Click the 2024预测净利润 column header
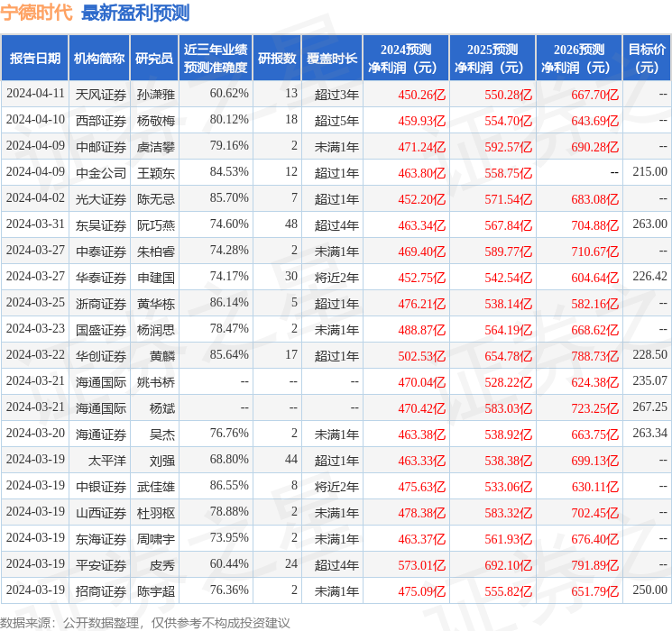The height and width of the screenshot is (631, 672). [406, 59]
